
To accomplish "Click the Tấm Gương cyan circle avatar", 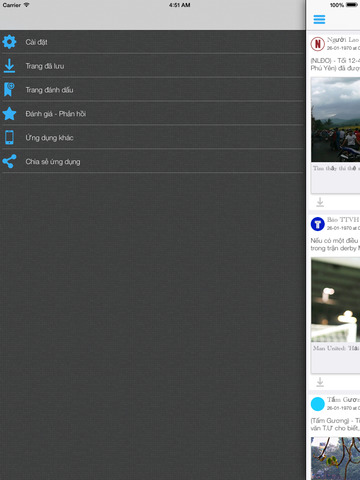I will pyautogui.click(x=318, y=404).
